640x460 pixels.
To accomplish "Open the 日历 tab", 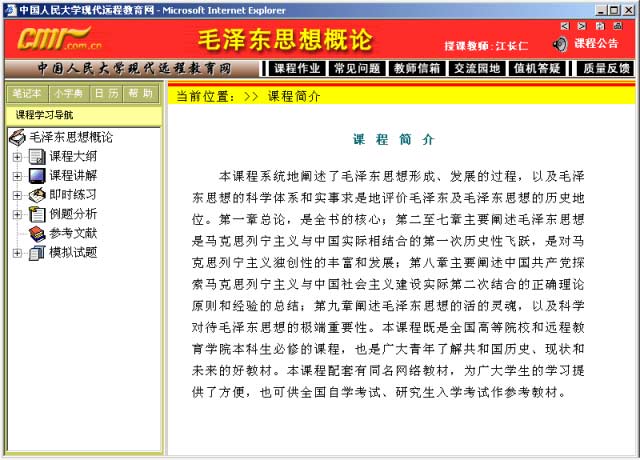I will pos(106,93).
